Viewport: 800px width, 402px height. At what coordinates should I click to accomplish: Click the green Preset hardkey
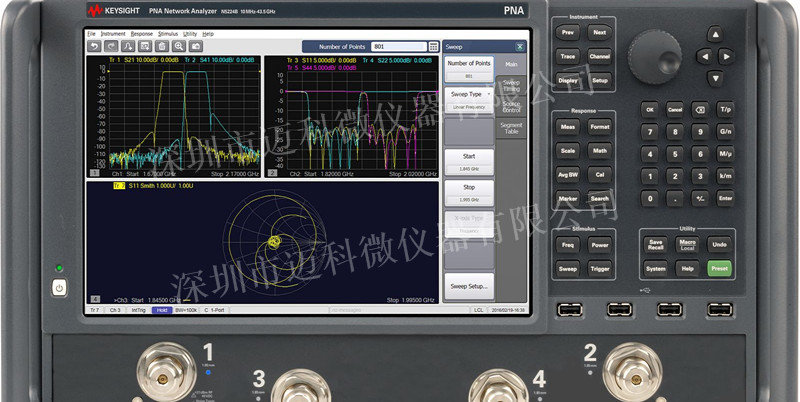pyautogui.click(x=719, y=268)
